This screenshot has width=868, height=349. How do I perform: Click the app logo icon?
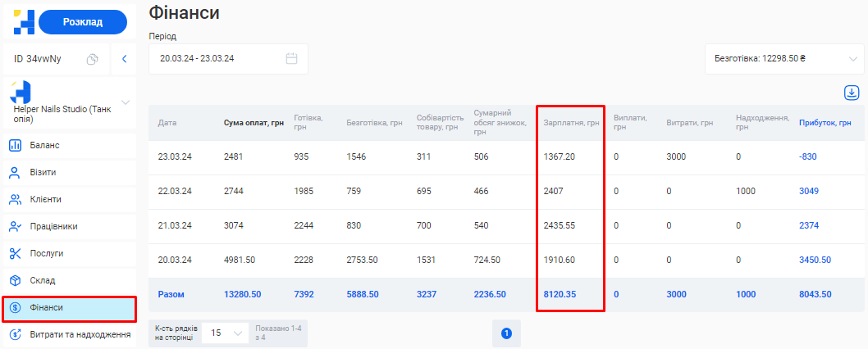[24, 22]
